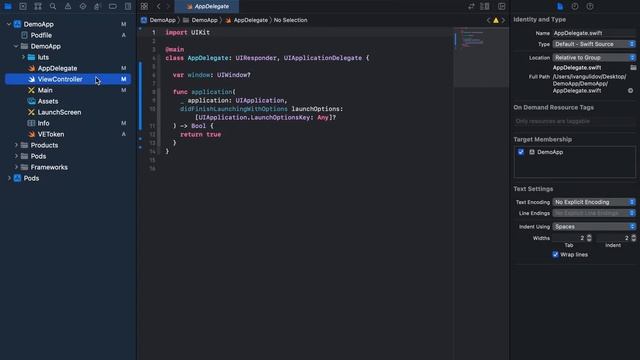Viewport: 640px width, 360px height.
Task: Add editor on right icon
Action: pyautogui.click(x=502, y=7)
